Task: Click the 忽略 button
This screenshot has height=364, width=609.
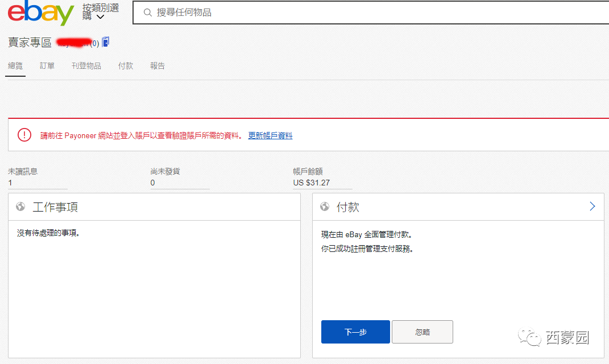Action: coord(422,332)
